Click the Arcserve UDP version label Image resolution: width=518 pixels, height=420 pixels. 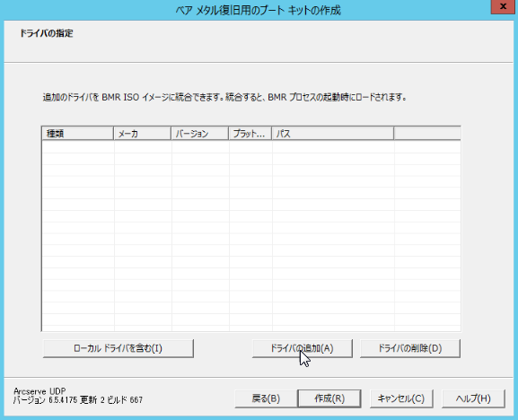click(x=78, y=396)
